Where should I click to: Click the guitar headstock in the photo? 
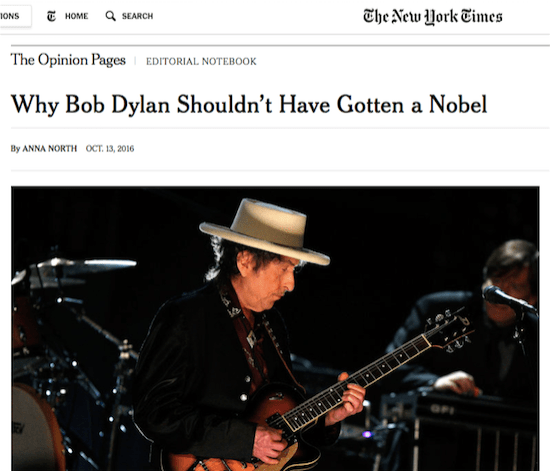(448, 330)
